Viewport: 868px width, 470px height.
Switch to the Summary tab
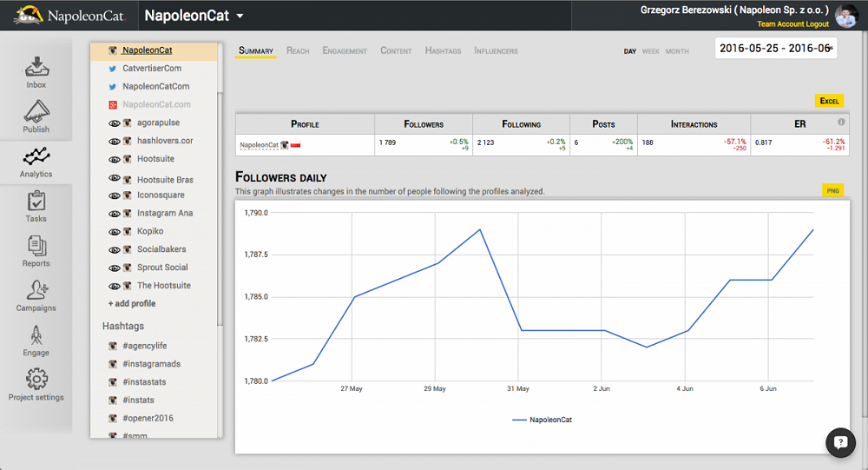[x=256, y=51]
